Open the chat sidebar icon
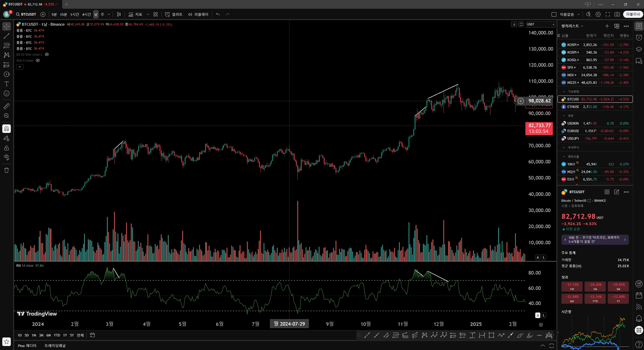 pyautogui.click(x=639, y=61)
